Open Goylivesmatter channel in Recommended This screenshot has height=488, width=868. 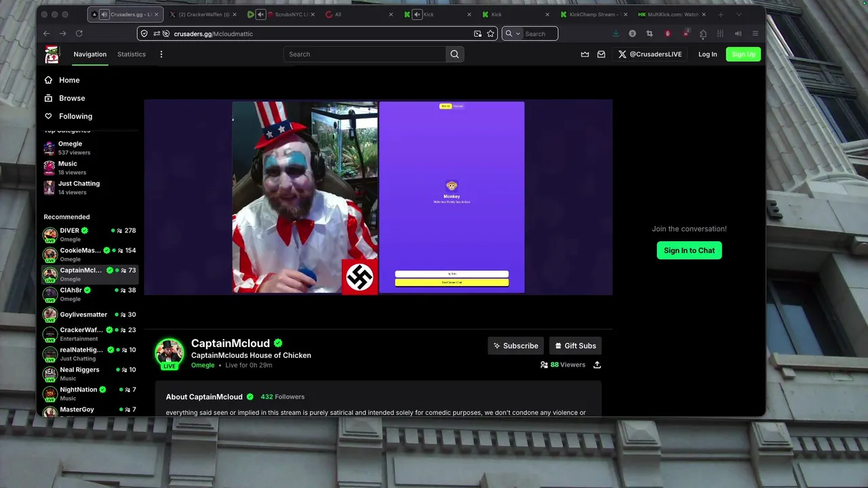click(x=90, y=314)
